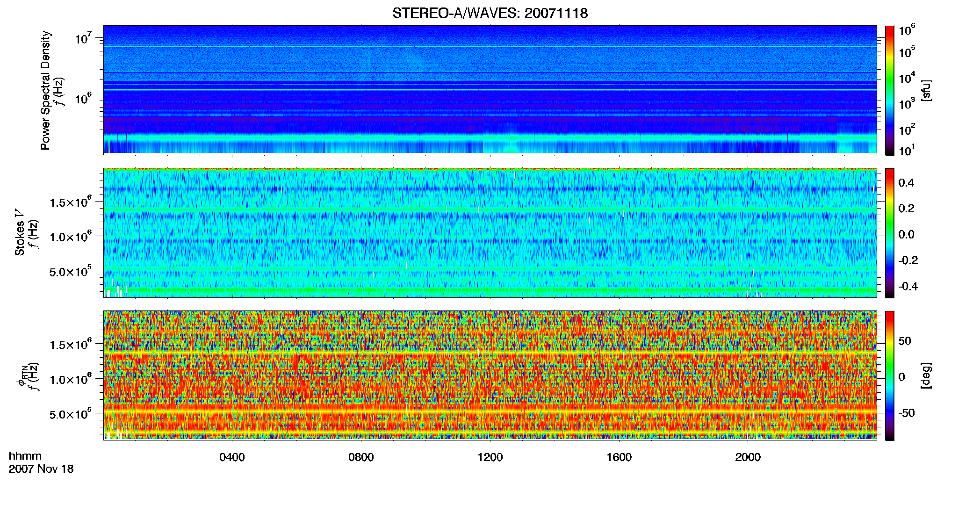Viewport: 980px width, 505px height.
Task: Click the 10^1 value on sfu color bar
Action: 907,150
